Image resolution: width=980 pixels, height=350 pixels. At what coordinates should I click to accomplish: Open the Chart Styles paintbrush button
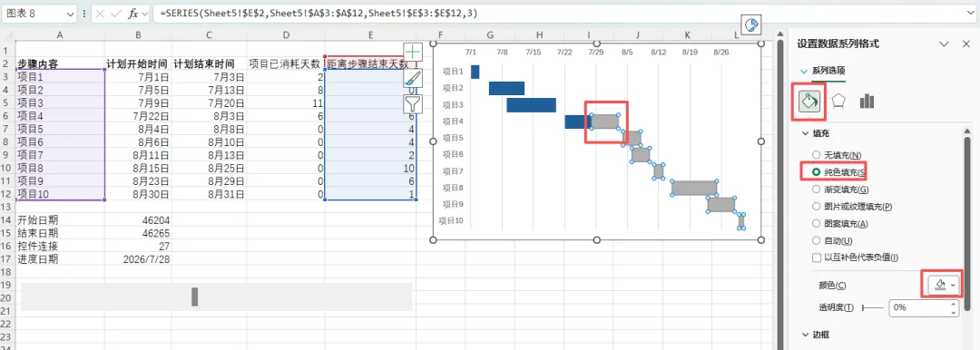point(413,77)
